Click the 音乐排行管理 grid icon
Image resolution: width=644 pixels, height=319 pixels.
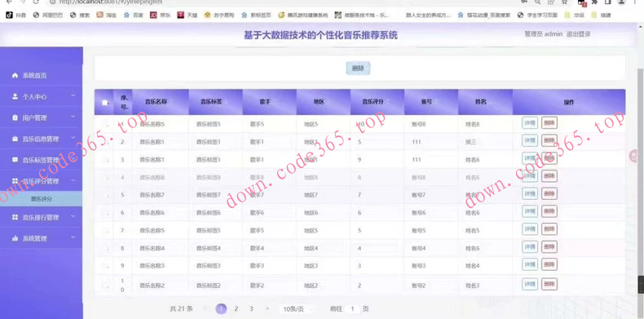15,217
